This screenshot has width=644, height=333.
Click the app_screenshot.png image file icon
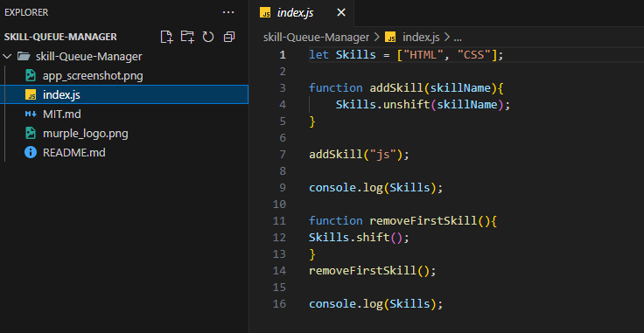[31, 76]
